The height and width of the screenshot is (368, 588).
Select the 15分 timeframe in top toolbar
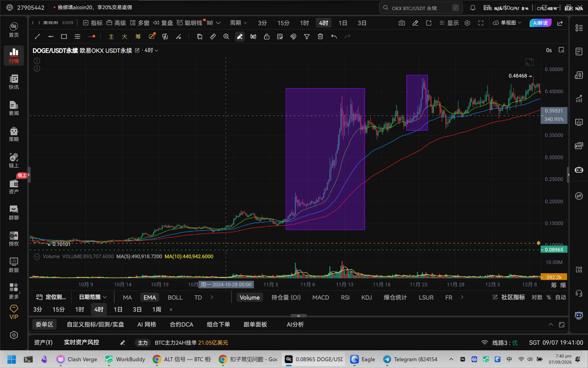pyautogui.click(x=283, y=23)
